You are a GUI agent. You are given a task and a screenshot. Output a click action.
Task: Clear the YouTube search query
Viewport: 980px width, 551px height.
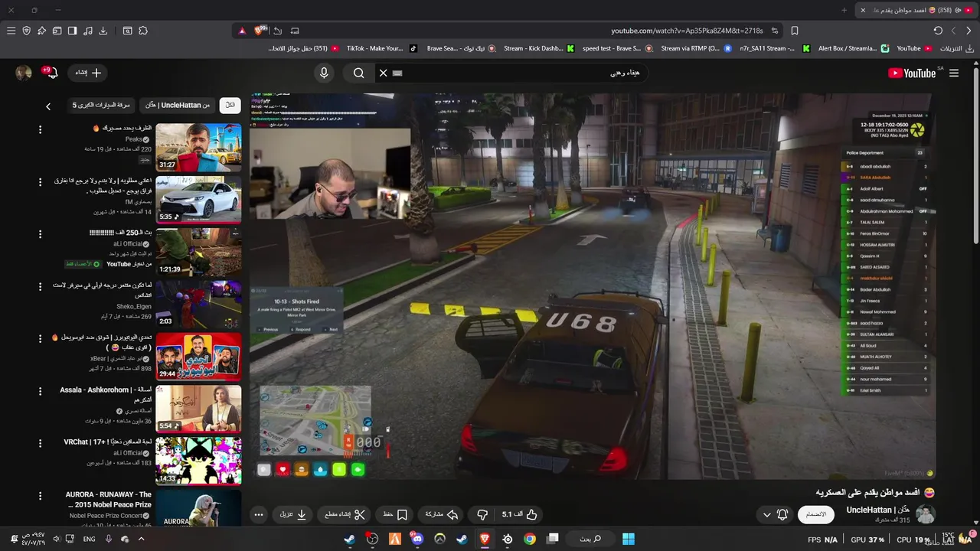(x=383, y=73)
